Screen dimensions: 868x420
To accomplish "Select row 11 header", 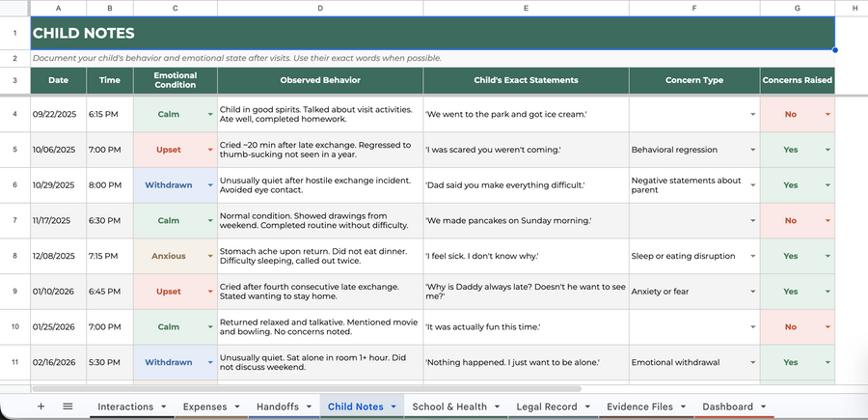I will [x=14, y=362].
